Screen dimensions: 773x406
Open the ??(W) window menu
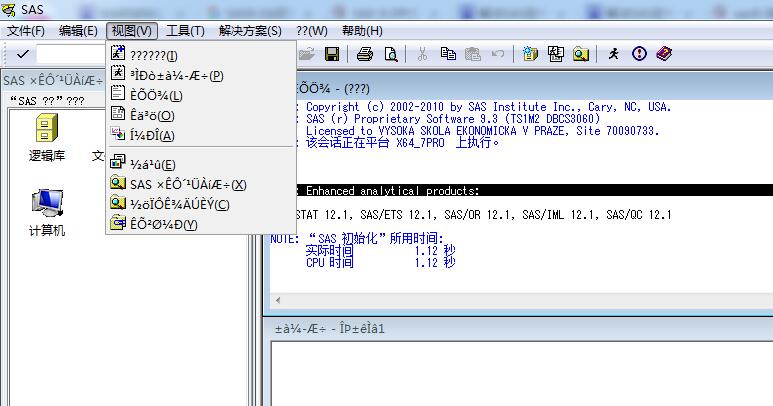(312, 31)
